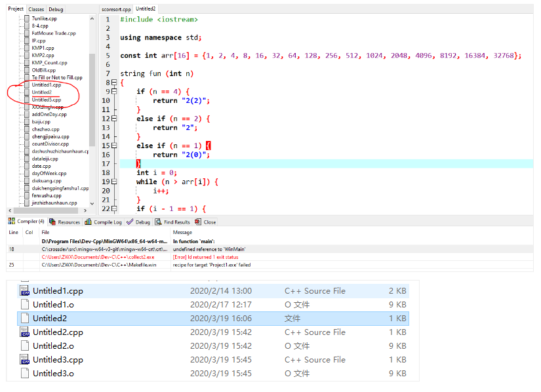This screenshot has width=541, height=392.
Task: Click the project tree scroll left arrow
Action: [10, 210]
